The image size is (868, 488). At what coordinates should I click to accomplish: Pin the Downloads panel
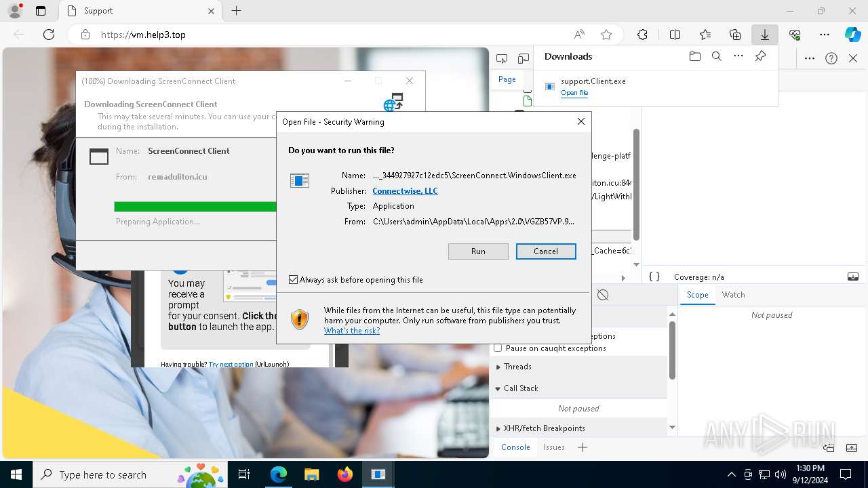(x=760, y=57)
